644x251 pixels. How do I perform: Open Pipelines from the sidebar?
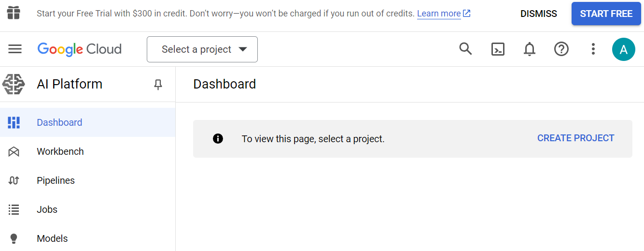[x=56, y=180]
